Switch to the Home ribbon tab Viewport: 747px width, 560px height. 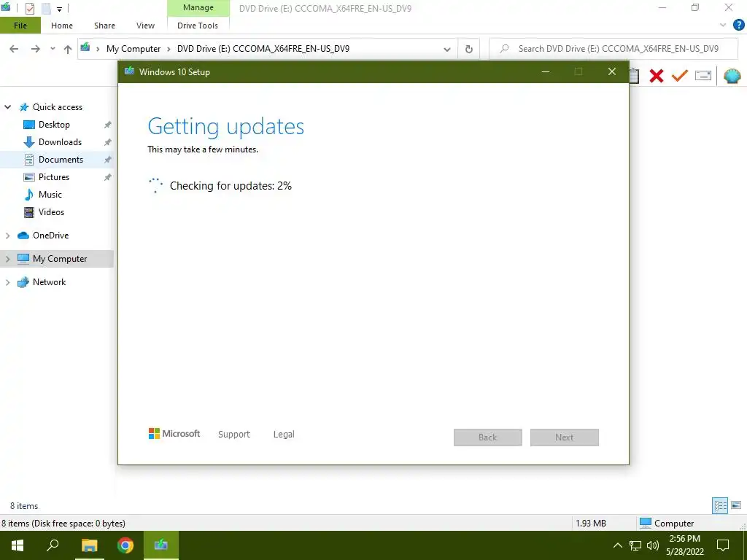coord(62,26)
